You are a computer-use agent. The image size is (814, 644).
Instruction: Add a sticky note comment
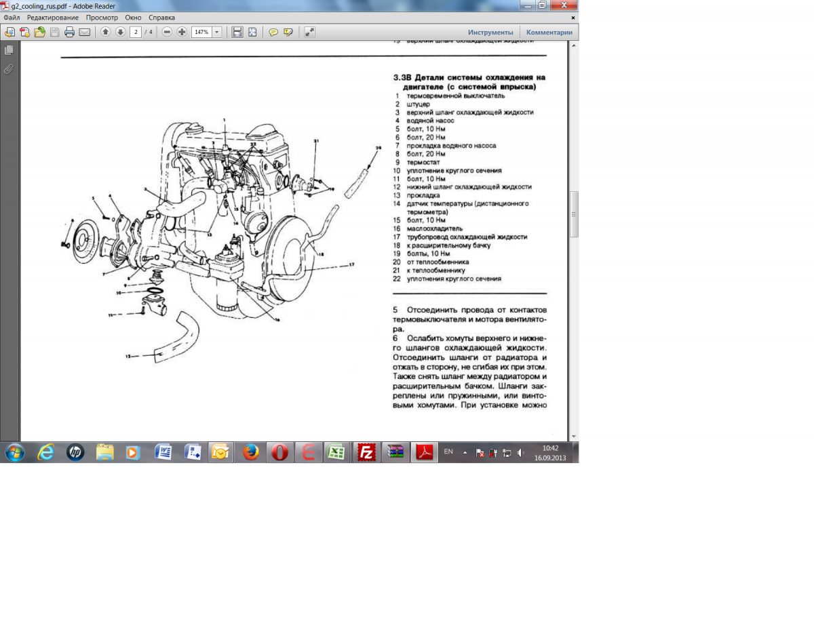click(273, 32)
